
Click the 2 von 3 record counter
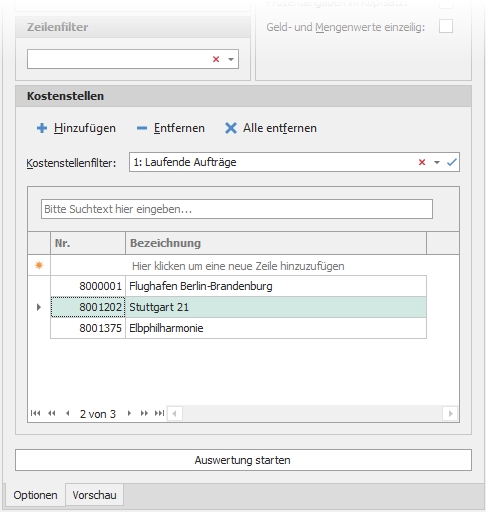pos(98,414)
